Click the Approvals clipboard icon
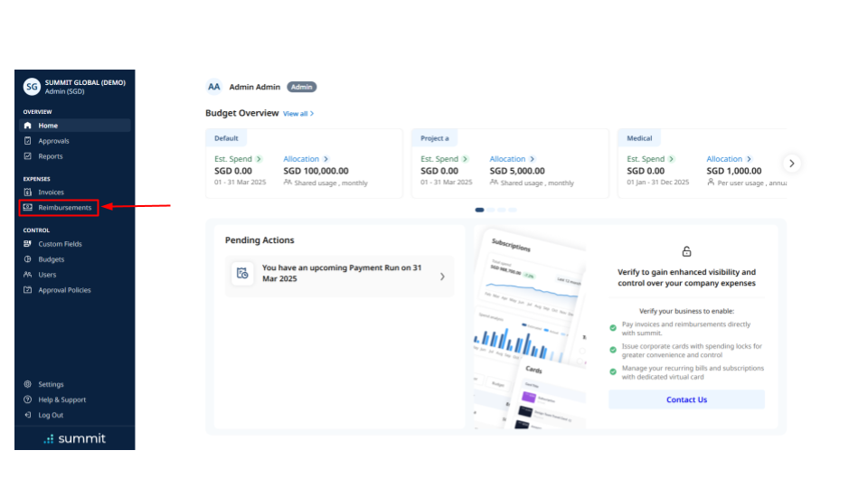The height and width of the screenshot is (488, 868). pyautogui.click(x=28, y=141)
